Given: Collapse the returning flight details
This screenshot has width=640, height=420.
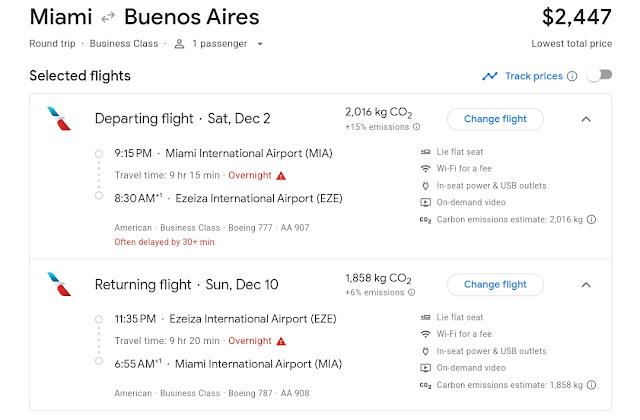Looking at the screenshot, I should pos(586,285).
